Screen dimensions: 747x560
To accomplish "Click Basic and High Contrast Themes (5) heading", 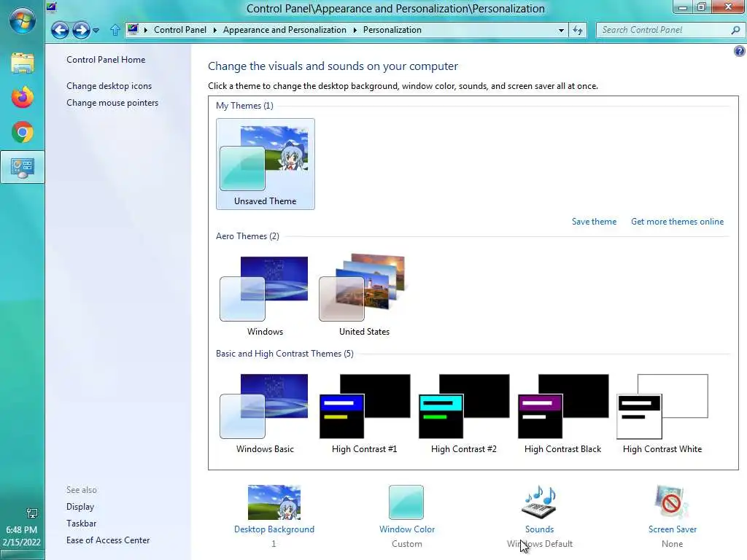I will click(x=285, y=354).
